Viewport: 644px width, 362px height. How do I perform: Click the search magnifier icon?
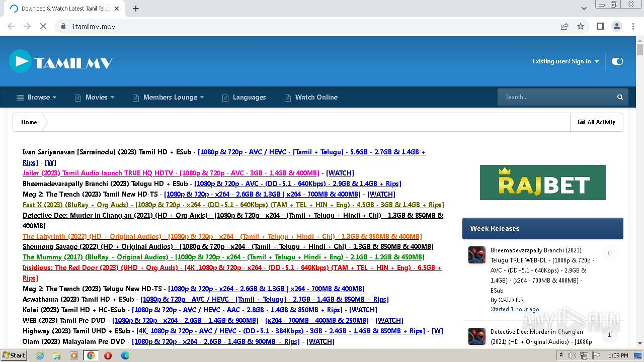pos(620,97)
